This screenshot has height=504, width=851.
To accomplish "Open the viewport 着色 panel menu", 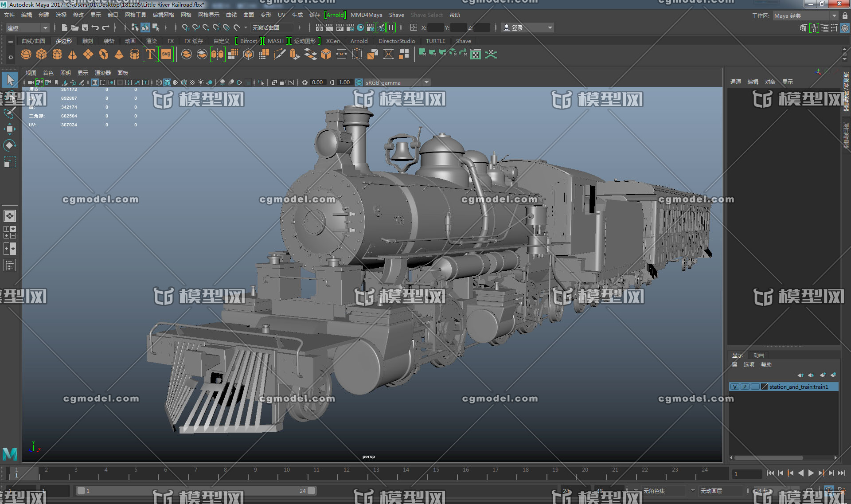I will (48, 73).
